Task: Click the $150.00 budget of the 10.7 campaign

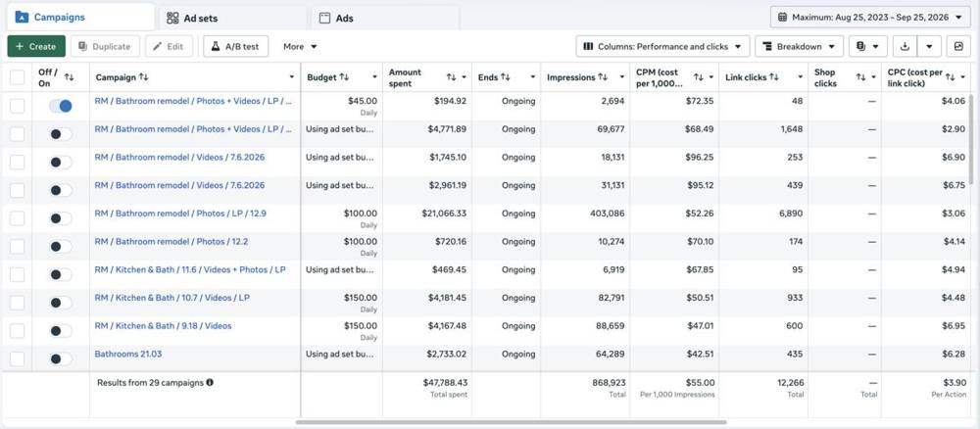Action: tap(361, 298)
